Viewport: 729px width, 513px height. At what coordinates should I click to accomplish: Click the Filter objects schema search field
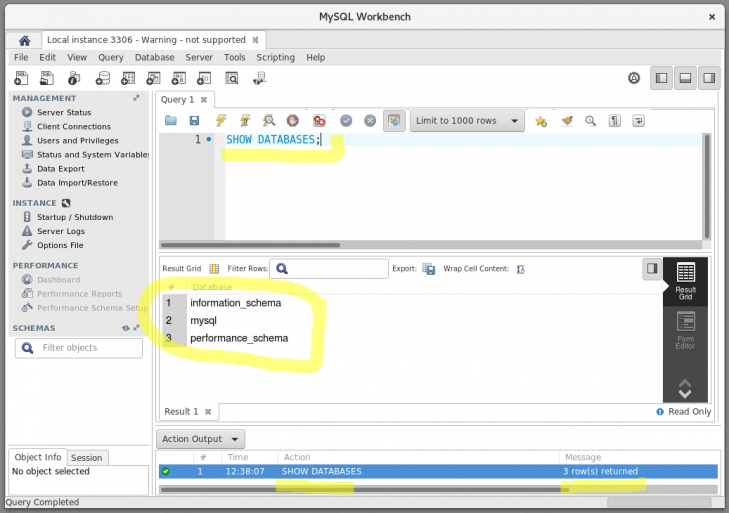[x=79, y=348]
